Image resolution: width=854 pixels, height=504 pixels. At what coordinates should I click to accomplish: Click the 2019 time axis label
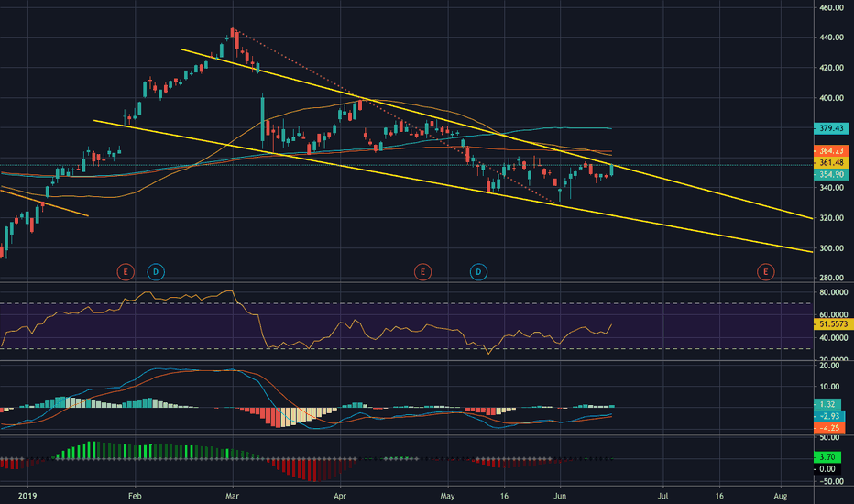27,496
